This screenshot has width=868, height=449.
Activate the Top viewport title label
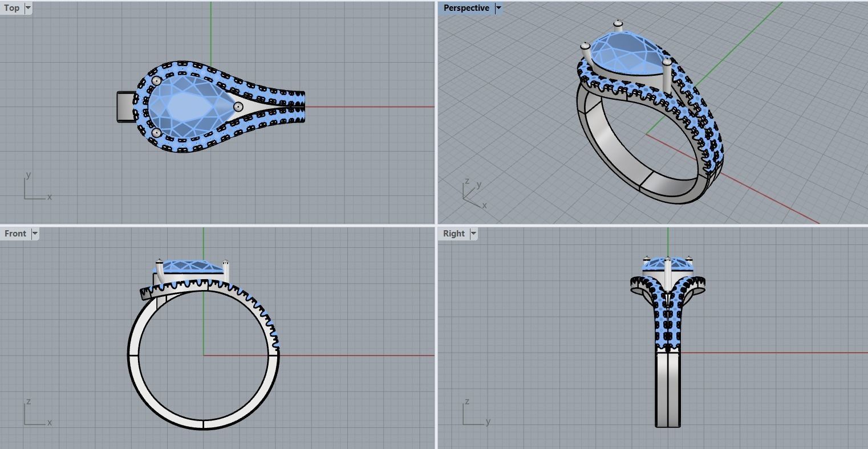[12, 8]
